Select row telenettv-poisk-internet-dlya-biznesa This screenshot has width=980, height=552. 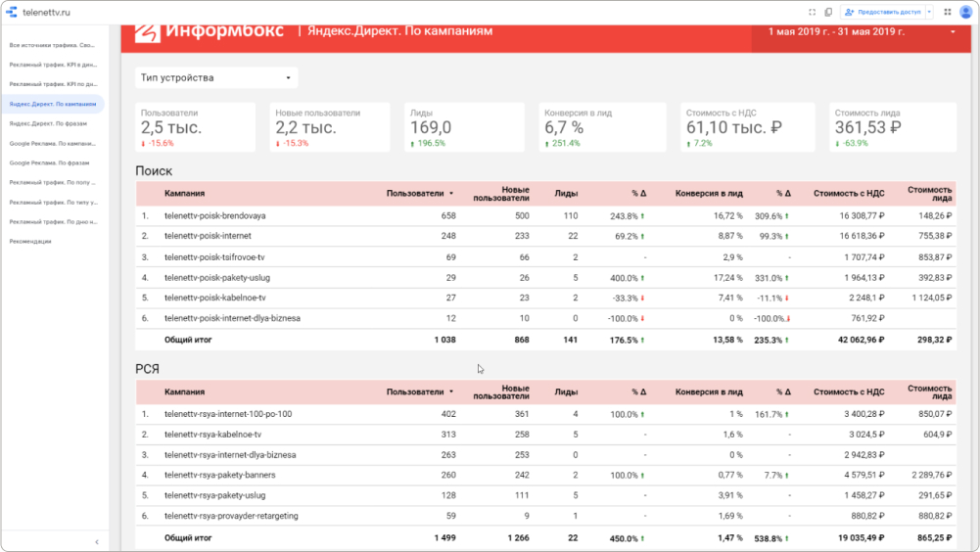[545, 318]
